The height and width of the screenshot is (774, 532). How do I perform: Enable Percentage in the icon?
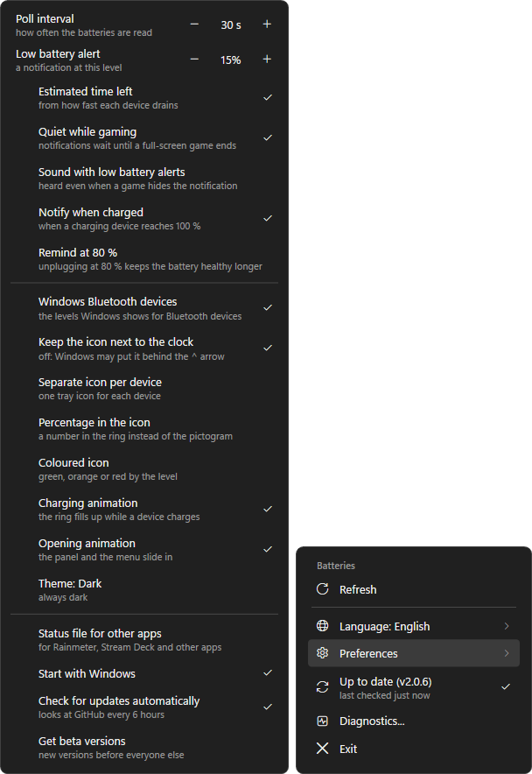tap(144, 429)
